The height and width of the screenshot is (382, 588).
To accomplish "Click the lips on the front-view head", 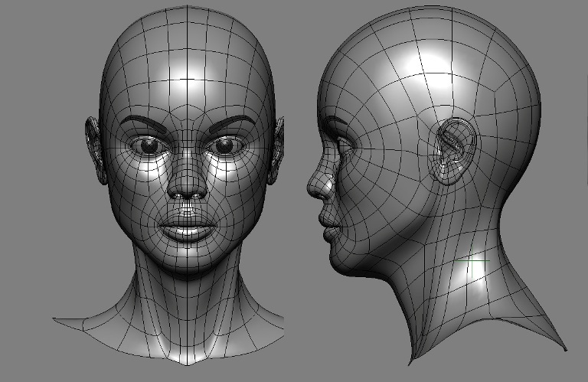I will pyautogui.click(x=186, y=227).
